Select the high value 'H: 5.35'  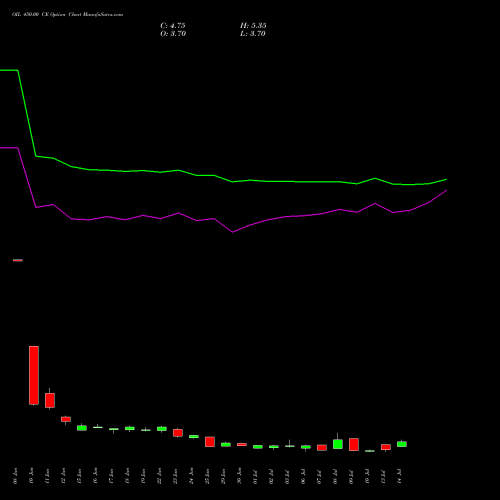[253, 26]
